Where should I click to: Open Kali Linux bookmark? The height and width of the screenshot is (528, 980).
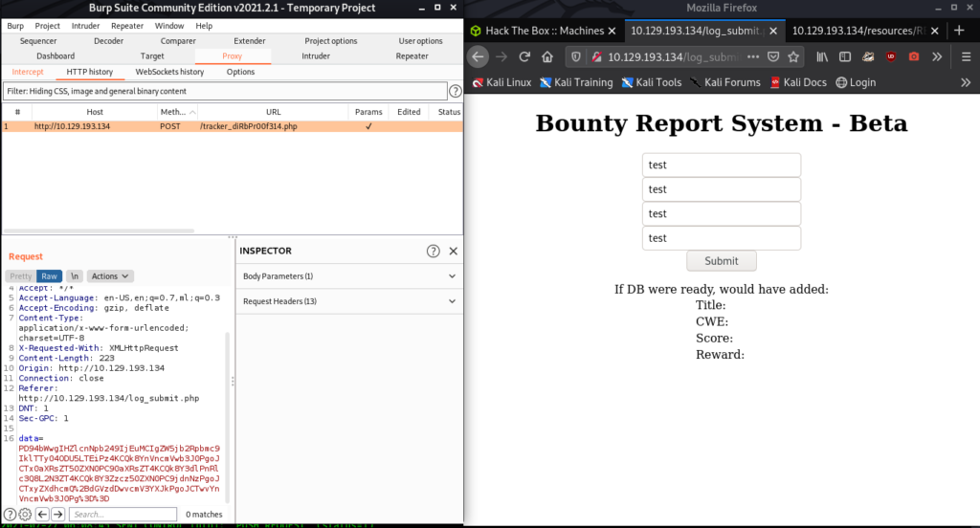501,82
